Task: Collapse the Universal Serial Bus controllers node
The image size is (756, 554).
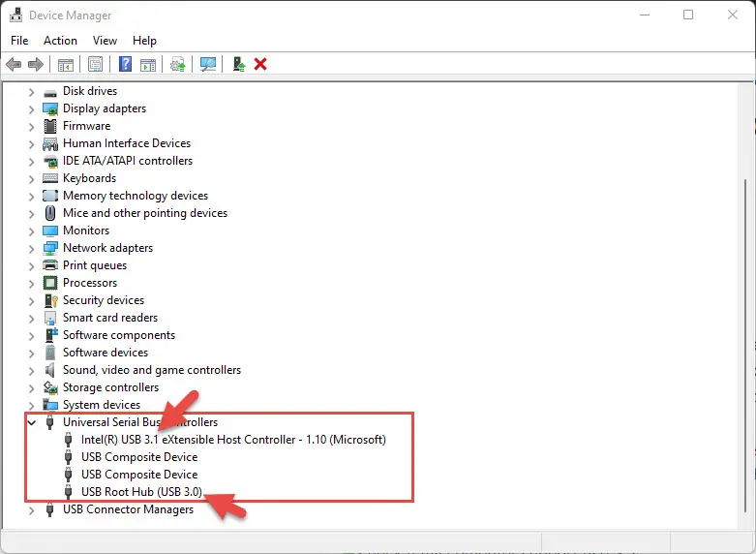Action: pos(32,422)
